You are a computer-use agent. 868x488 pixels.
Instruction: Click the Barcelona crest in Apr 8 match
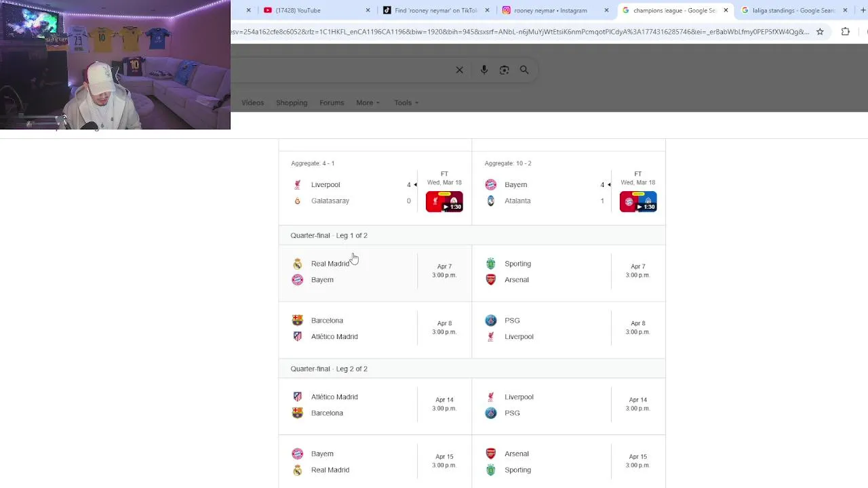point(297,321)
